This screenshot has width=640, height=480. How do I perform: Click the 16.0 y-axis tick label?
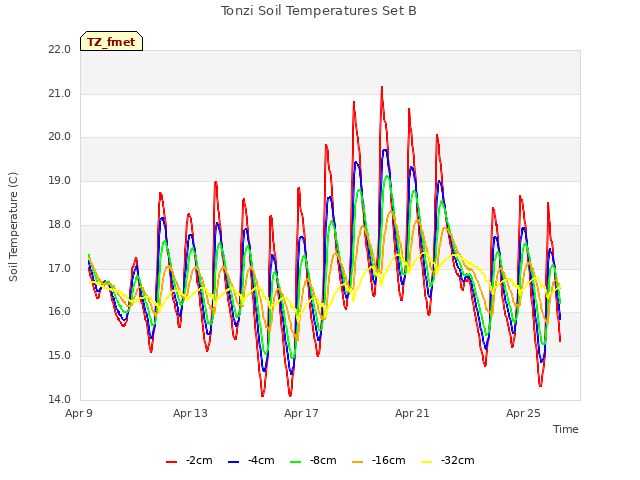[60, 311]
